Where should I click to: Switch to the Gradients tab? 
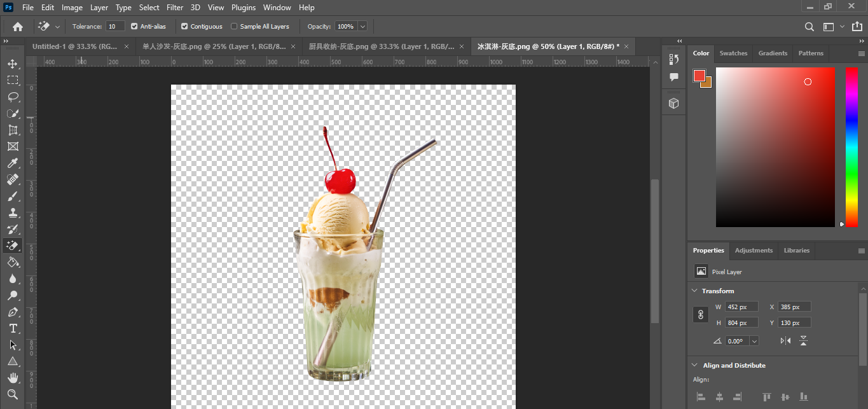point(773,53)
